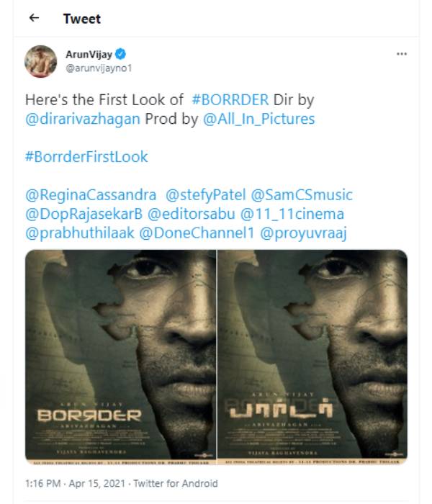
Task: Visit @dirarivazhagan's profile
Action: coord(83,119)
